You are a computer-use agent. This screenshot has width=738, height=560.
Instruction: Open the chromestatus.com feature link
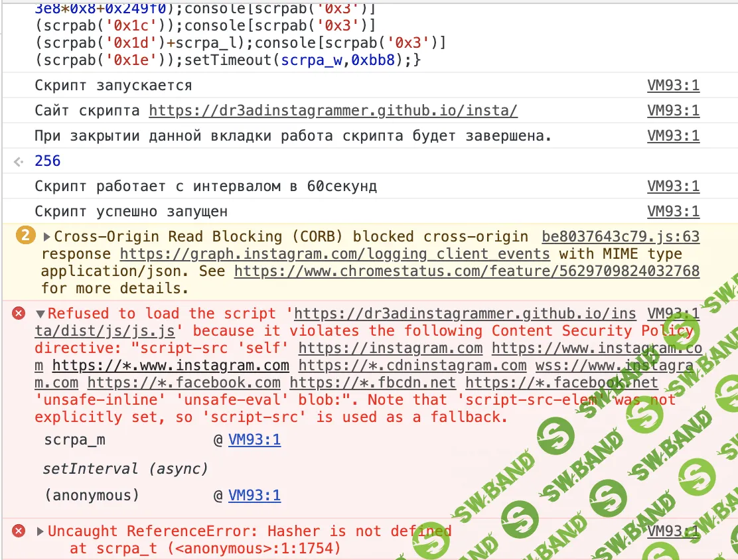(467, 271)
